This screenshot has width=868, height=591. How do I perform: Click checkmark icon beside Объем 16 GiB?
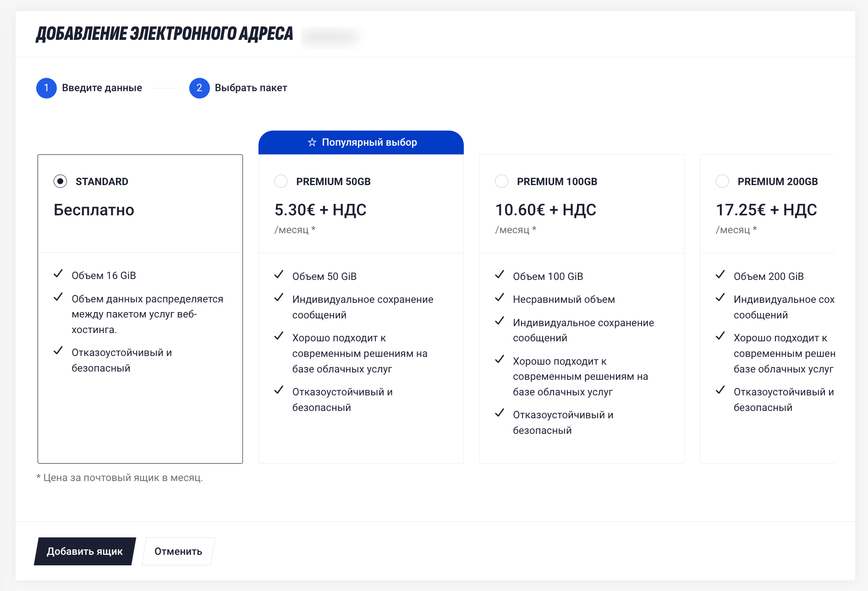tap(58, 274)
